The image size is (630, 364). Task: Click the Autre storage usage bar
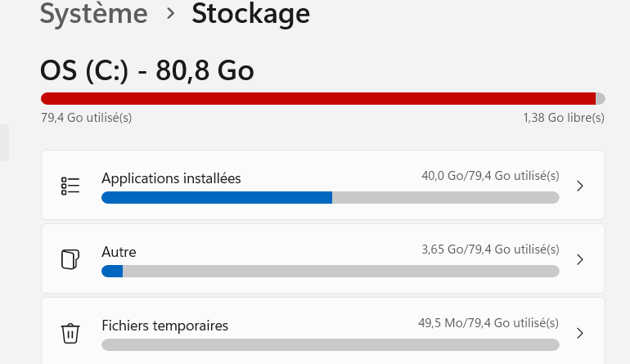(330, 271)
